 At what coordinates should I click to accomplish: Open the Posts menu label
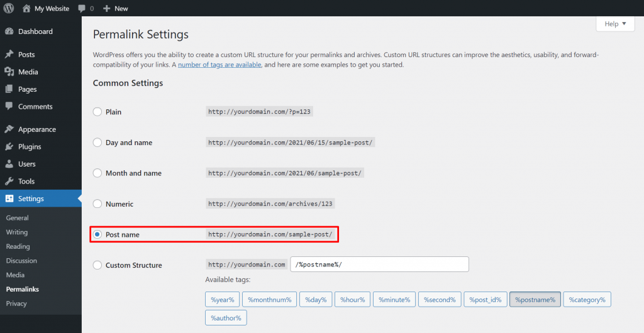pyautogui.click(x=26, y=55)
